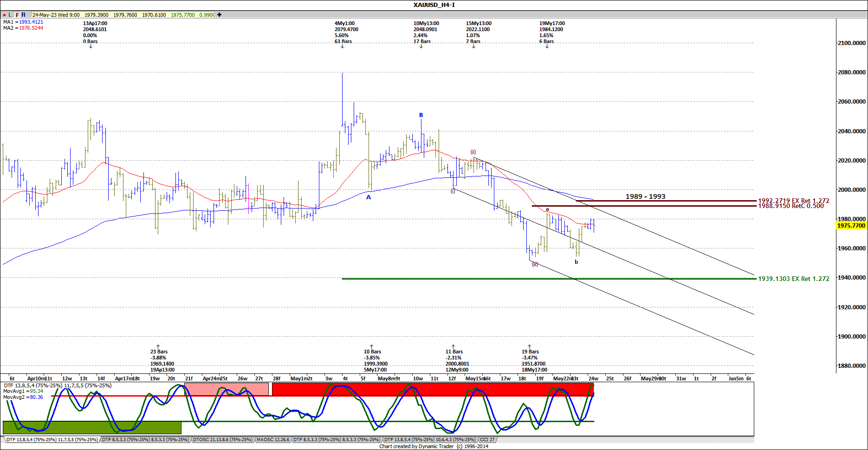Click the 2100.0000 price axis label
This screenshot has width=868, height=450.
(852, 43)
